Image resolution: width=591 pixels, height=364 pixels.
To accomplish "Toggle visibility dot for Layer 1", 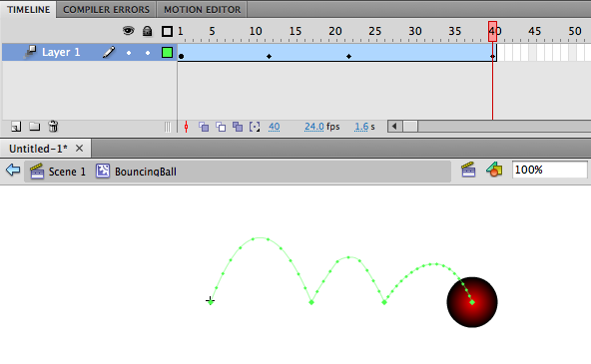I will [129, 53].
